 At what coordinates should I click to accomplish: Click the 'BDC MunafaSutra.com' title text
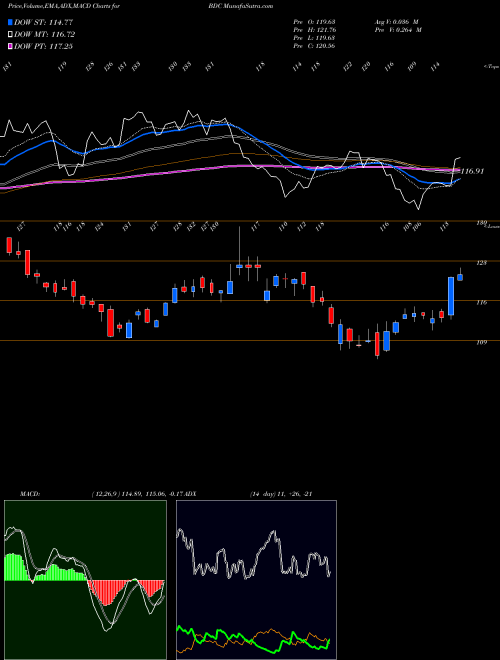click(240, 6)
